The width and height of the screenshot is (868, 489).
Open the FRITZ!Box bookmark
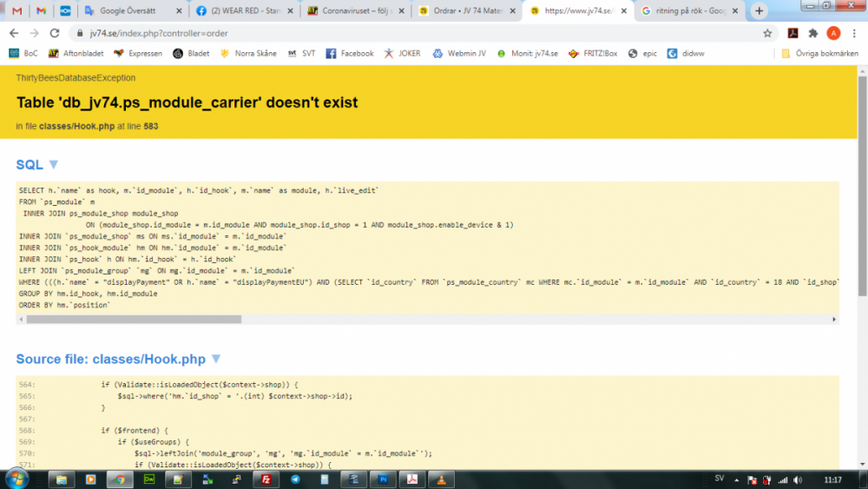pos(593,54)
